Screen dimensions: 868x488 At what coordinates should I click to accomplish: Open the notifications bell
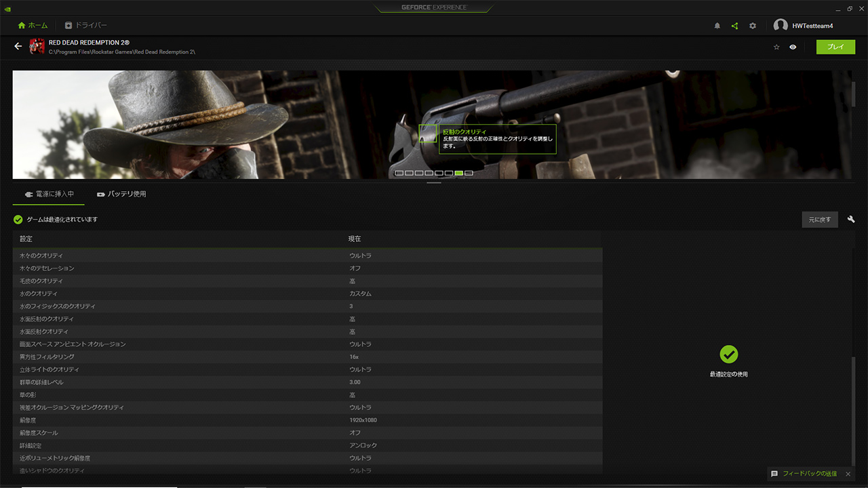(717, 26)
